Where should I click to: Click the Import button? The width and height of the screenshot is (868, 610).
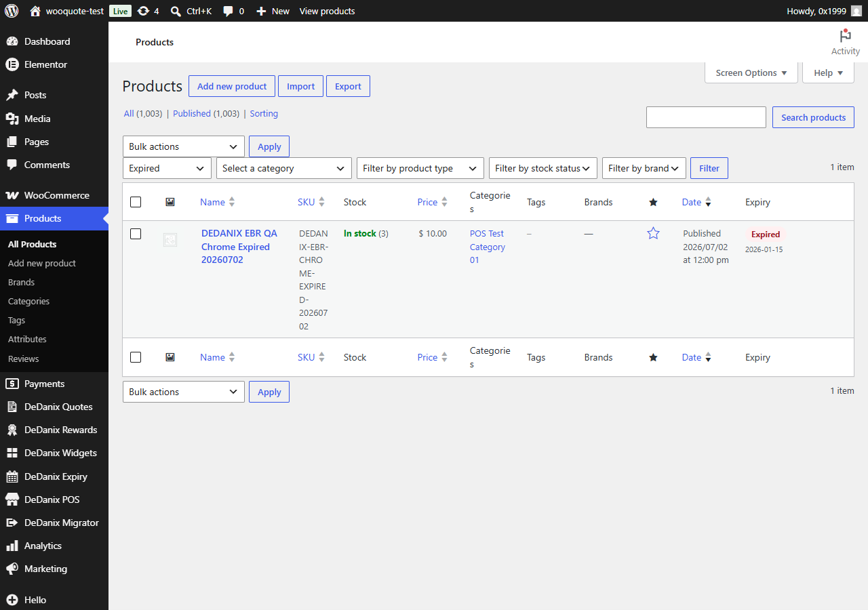[300, 86]
